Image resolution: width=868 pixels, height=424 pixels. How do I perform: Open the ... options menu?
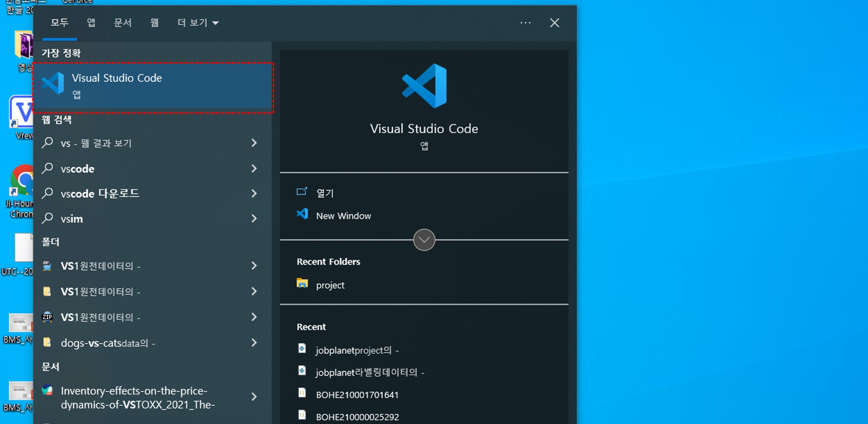click(x=525, y=23)
